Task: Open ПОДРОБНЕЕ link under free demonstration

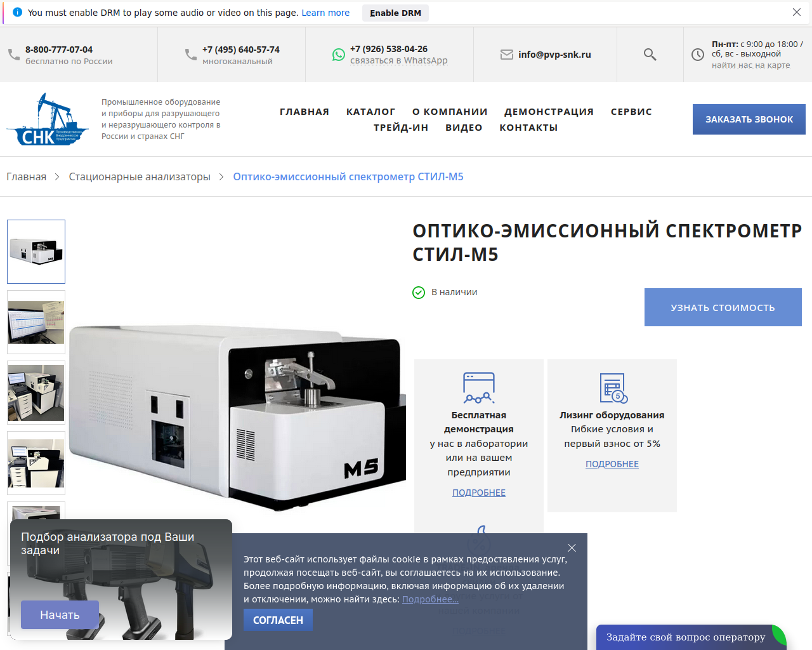Action: coord(479,493)
